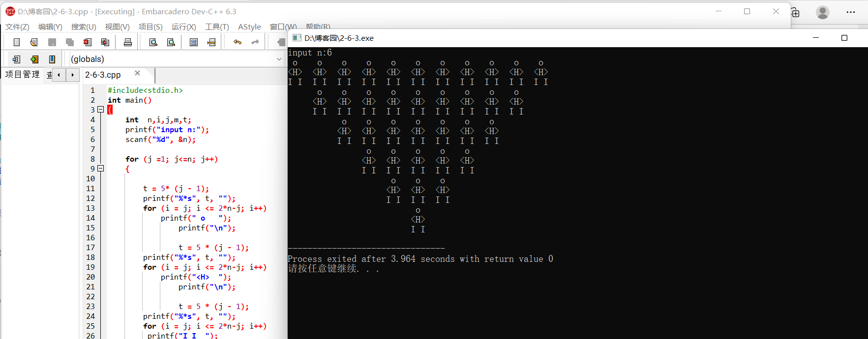Collapse the code fold at line 3
Screen dimensions: 868x339
pyautogui.click(x=101, y=110)
